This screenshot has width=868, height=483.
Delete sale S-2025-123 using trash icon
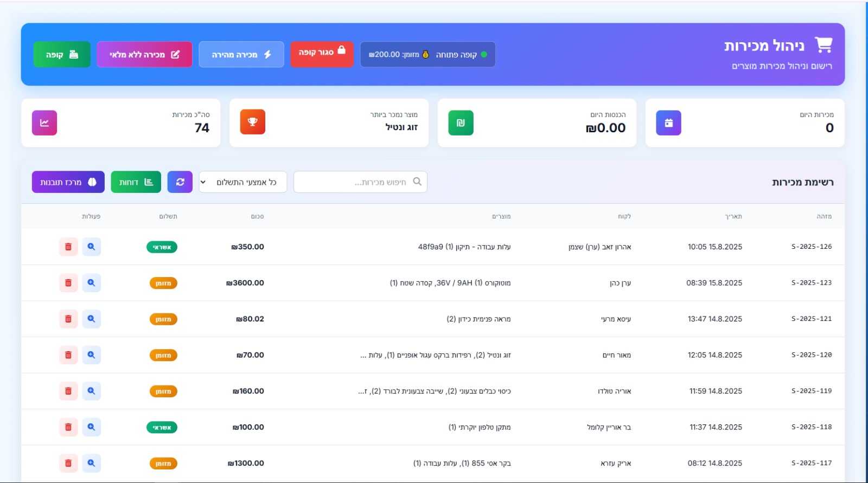68,283
